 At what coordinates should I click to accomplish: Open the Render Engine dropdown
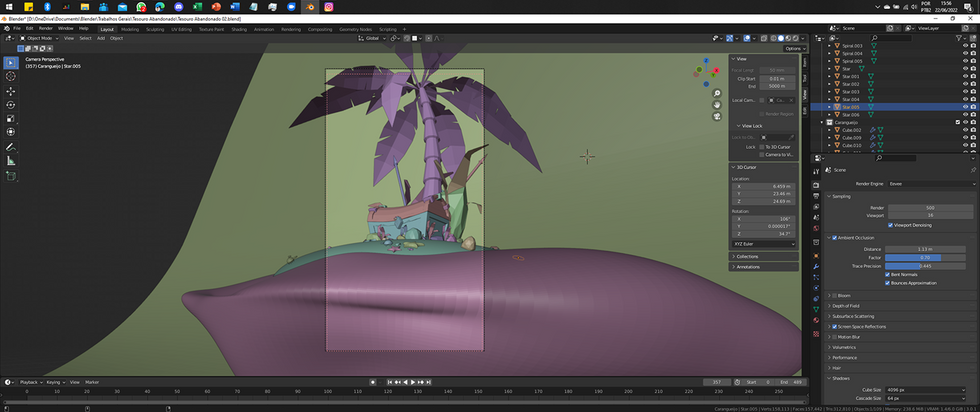[x=931, y=184]
